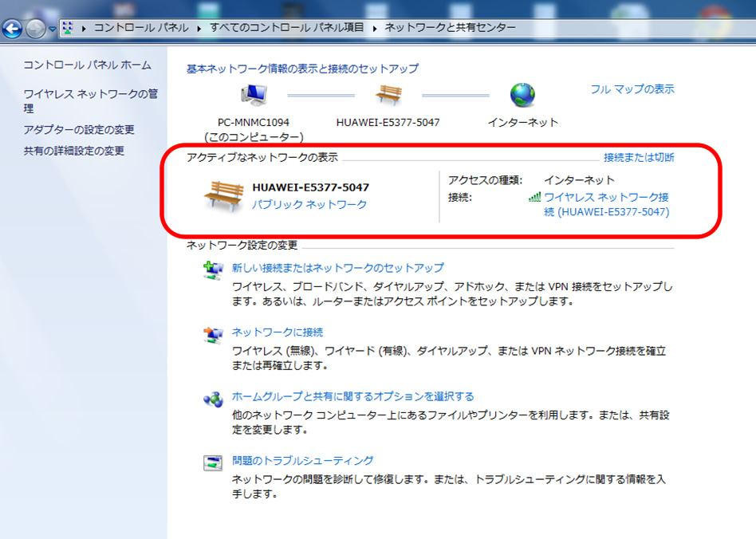This screenshot has width=756, height=539.
Task: Click the connect-to-network icon
Action: pyautogui.click(x=213, y=334)
